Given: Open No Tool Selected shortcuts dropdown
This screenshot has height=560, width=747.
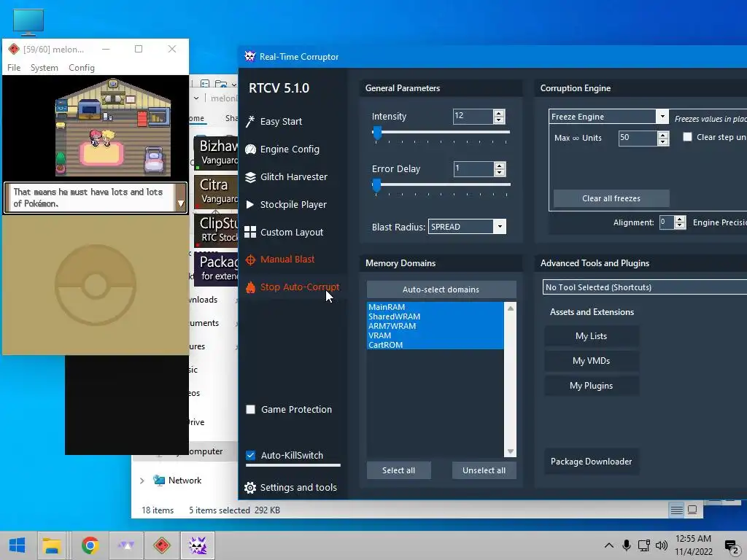Looking at the screenshot, I should pyautogui.click(x=645, y=287).
